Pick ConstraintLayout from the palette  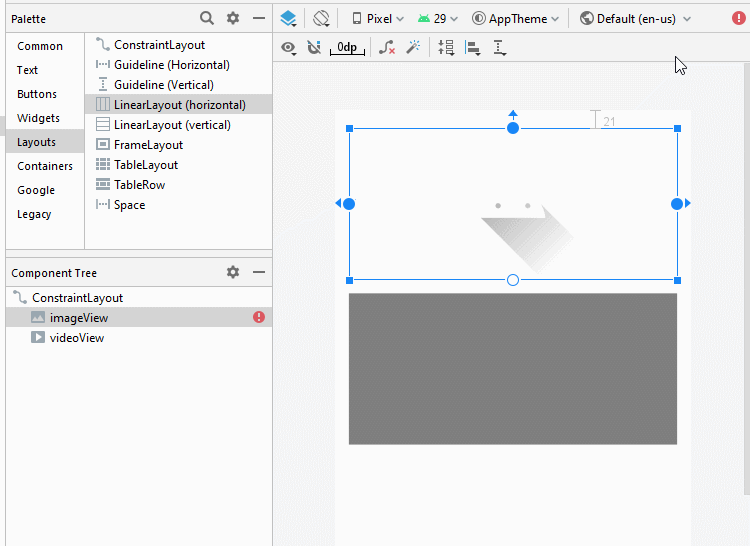click(178, 44)
